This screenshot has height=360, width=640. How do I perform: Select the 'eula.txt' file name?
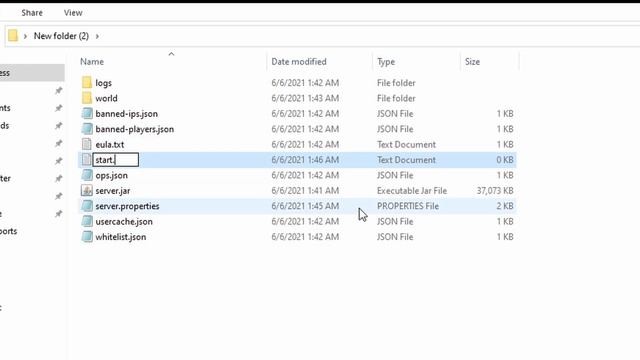click(x=110, y=144)
